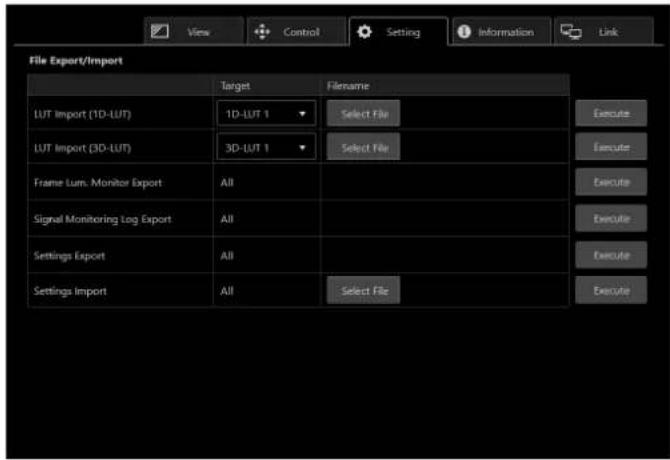Select the Setting tab

[x=399, y=31]
